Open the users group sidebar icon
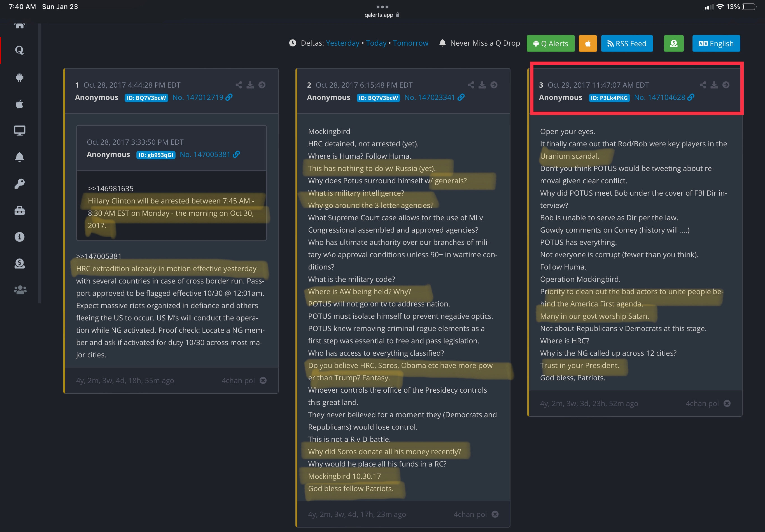 click(x=20, y=290)
